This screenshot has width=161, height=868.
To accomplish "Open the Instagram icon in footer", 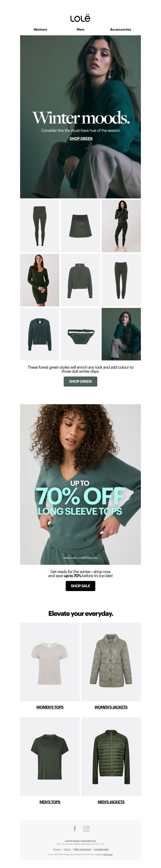I will click(x=86, y=828).
